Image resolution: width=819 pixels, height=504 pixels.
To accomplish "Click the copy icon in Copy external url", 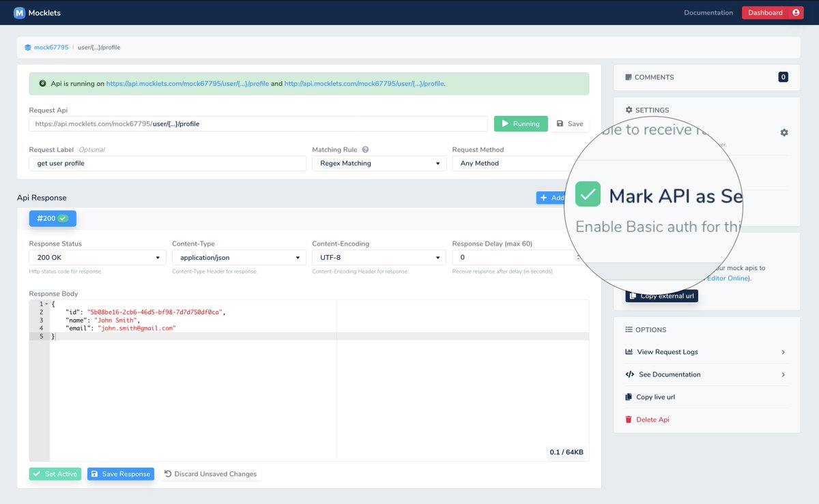I will click(x=633, y=296).
